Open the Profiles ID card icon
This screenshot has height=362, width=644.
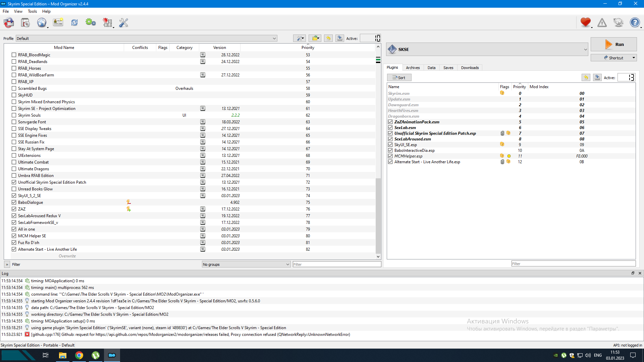(x=58, y=23)
